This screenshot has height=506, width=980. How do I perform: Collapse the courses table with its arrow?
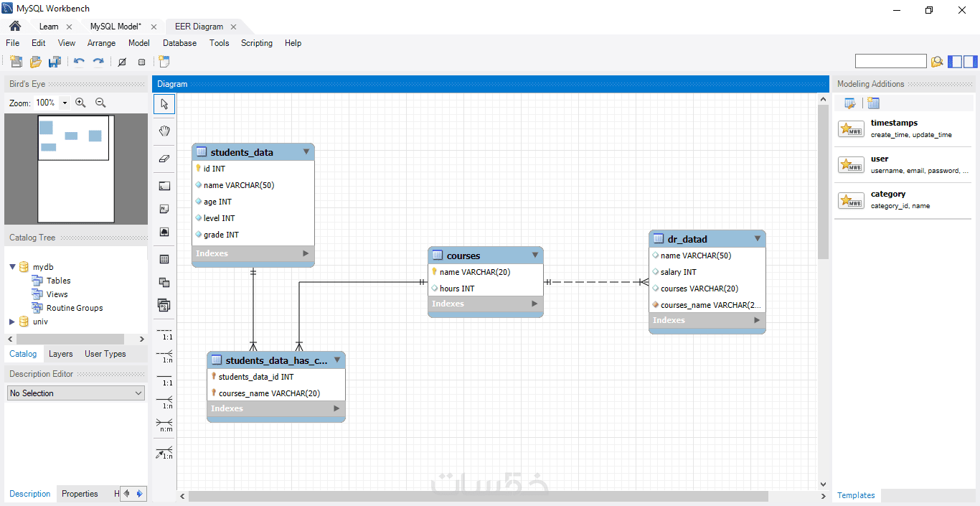point(535,256)
